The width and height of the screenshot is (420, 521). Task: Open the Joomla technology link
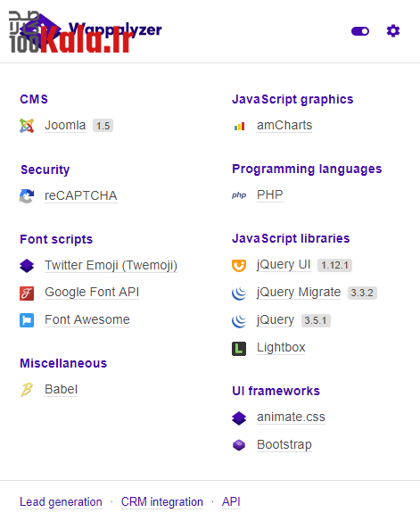click(x=65, y=125)
